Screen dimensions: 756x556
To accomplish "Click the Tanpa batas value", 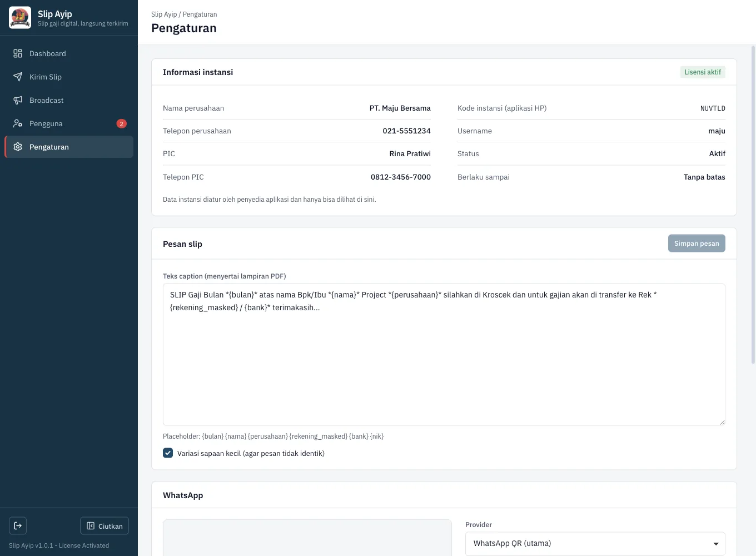I will 704,177.
